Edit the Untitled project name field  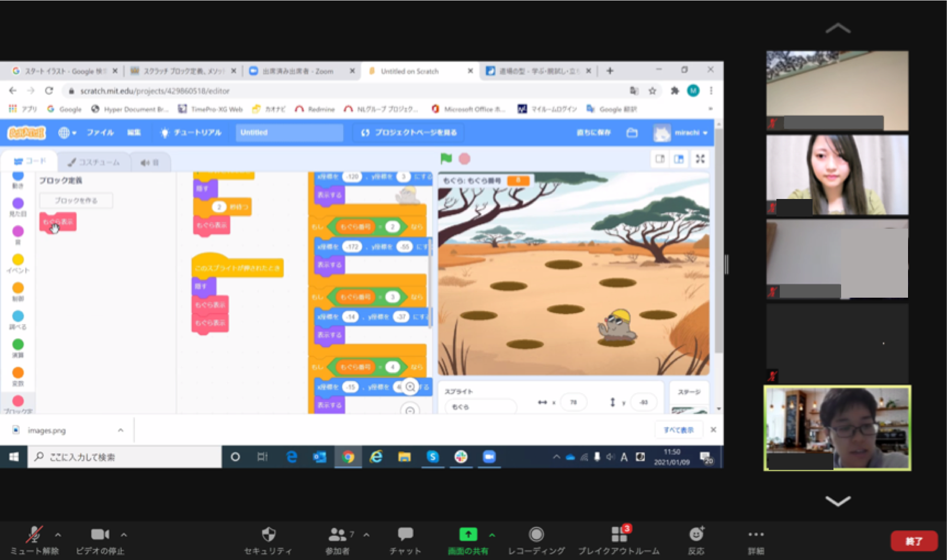click(289, 133)
